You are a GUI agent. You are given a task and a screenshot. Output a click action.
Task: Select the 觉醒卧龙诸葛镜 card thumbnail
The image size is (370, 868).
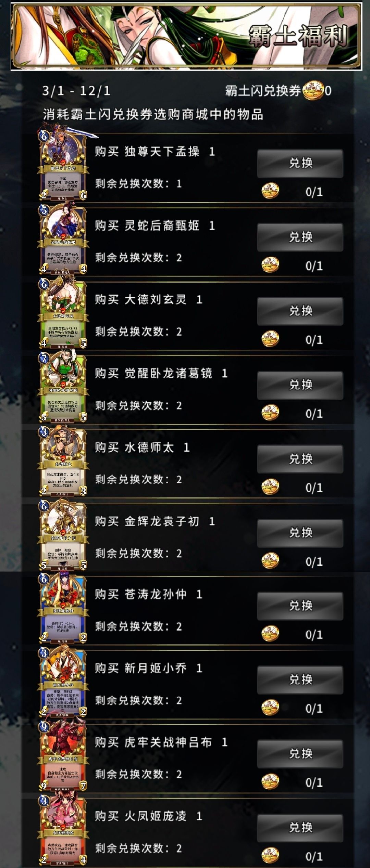[x=63, y=387]
